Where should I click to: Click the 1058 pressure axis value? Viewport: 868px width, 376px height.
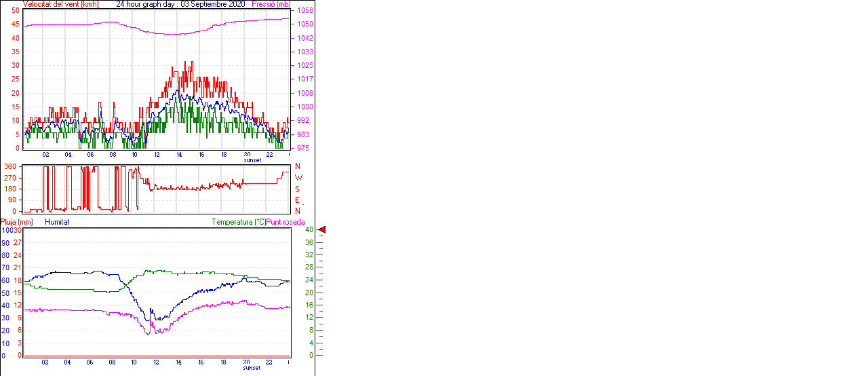(304, 11)
